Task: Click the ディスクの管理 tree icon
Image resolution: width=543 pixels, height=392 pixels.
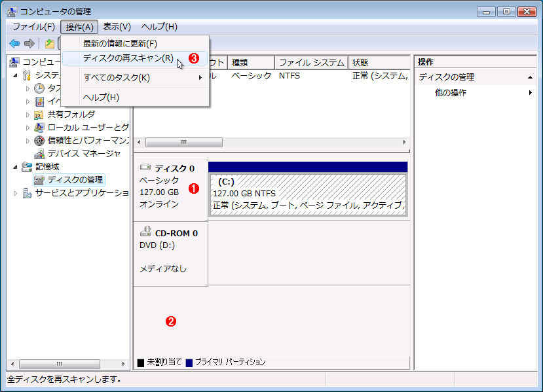Action: pyautogui.click(x=39, y=180)
